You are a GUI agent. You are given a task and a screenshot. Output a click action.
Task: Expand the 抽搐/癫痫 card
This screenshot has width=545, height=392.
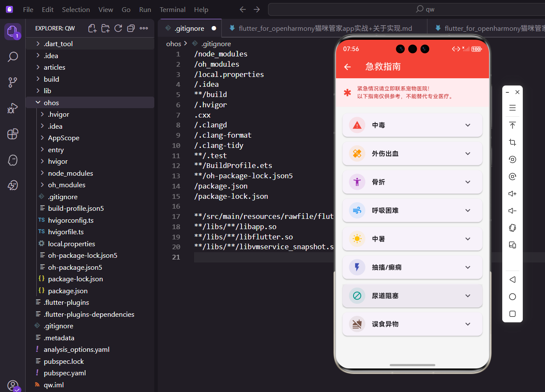tap(412, 267)
